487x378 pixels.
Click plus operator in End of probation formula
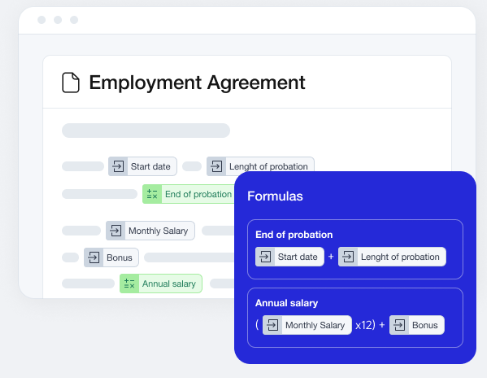331,257
